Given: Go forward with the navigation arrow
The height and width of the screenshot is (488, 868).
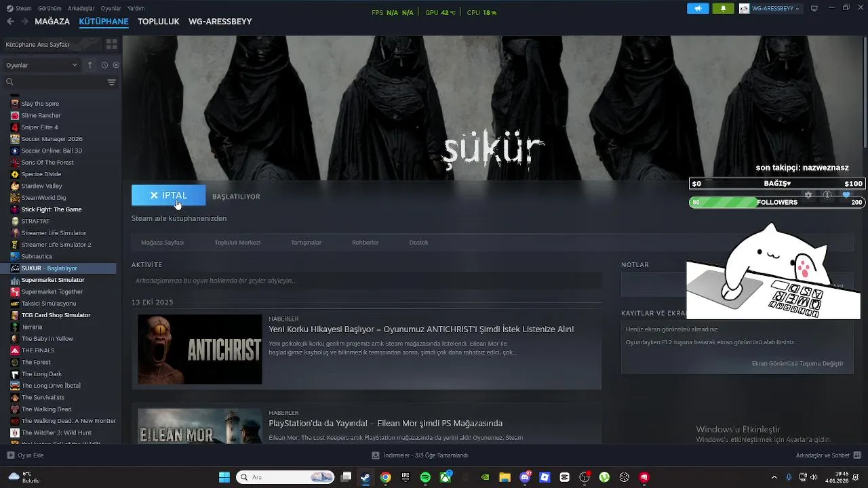Looking at the screenshot, I should point(25,22).
